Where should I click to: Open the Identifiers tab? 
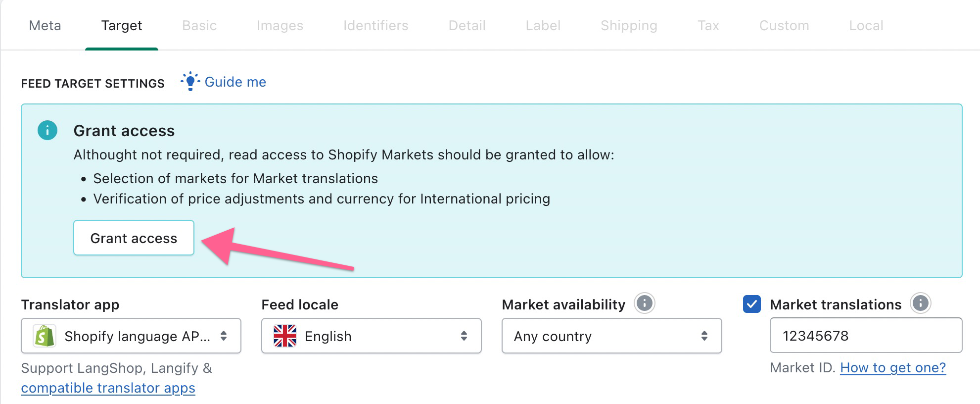(376, 25)
